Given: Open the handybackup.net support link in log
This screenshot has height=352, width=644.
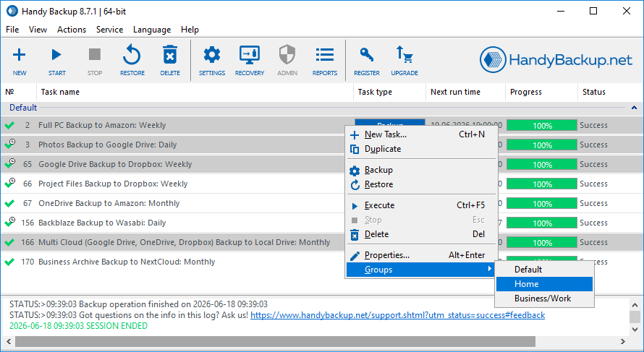Looking at the screenshot, I should pyautogui.click(x=397, y=315).
